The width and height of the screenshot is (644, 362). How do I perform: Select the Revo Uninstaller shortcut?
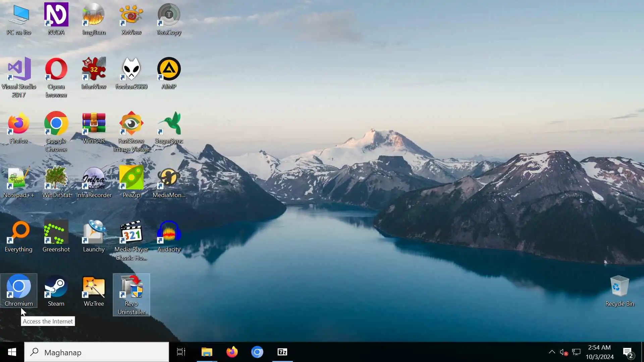131,287
